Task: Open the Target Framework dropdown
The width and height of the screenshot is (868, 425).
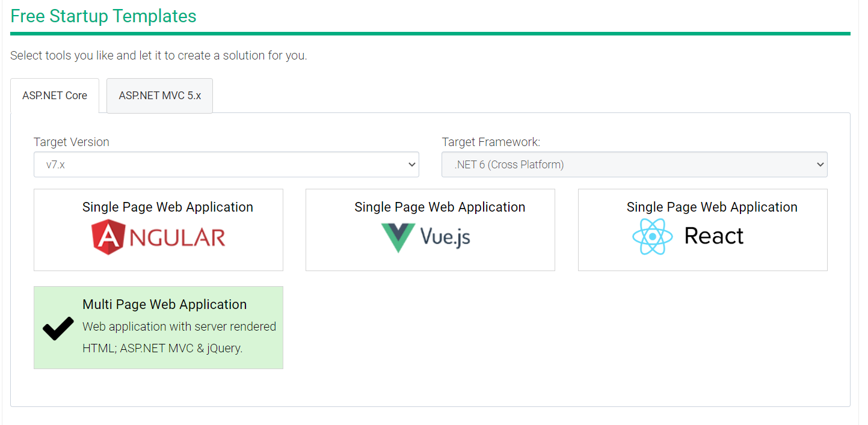Action: (x=634, y=165)
